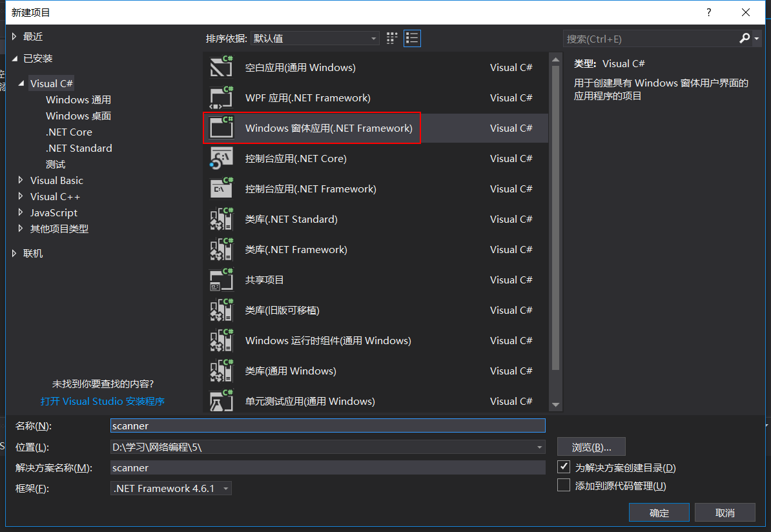Expand the 最近 section

14,36
